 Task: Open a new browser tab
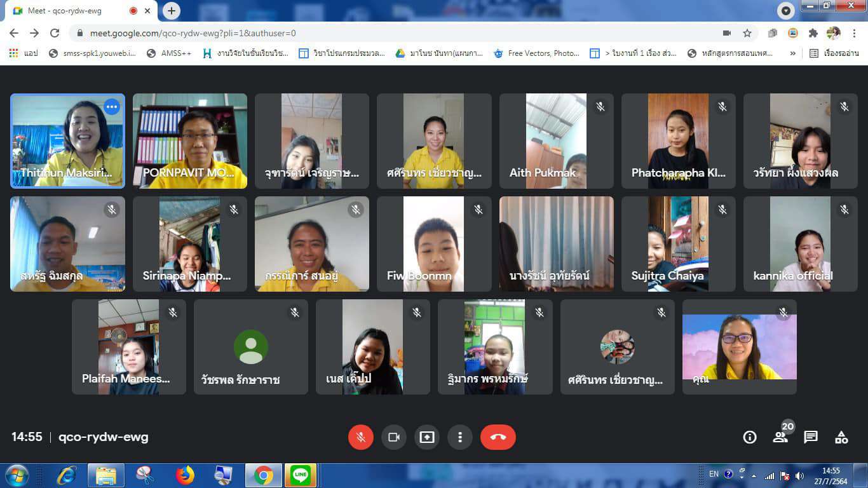(x=172, y=11)
